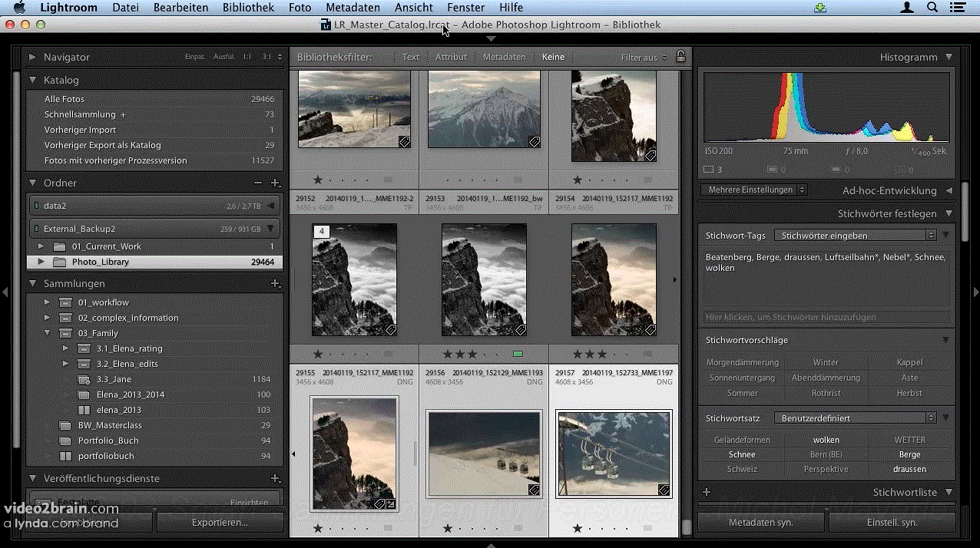Click plus icon beside Veröffentlichungsdienste
The height and width of the screenshot is (548, 980).
pos(276,478)
